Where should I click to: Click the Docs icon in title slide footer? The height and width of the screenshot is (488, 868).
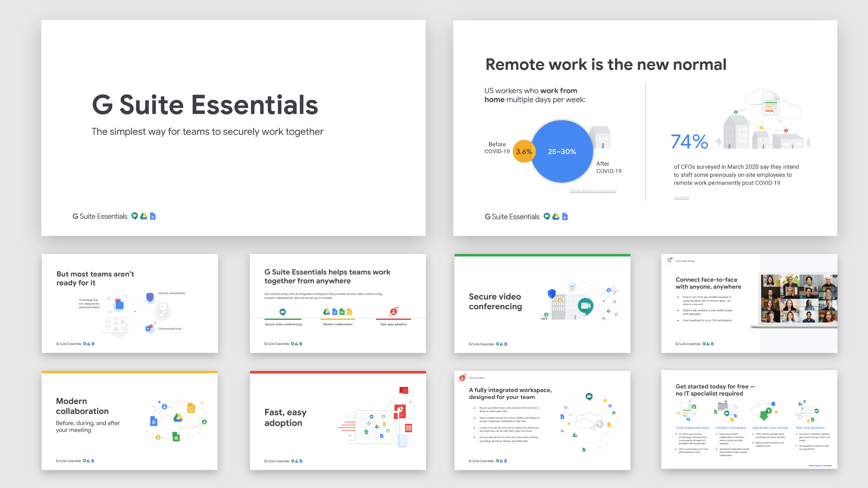click(x=153, y=216)
